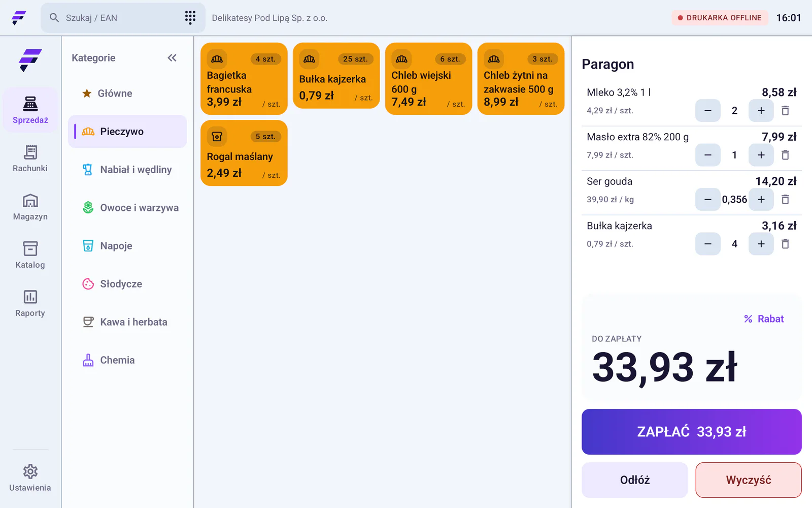Add Bułka kajzerka product tile

click(336, 76)
